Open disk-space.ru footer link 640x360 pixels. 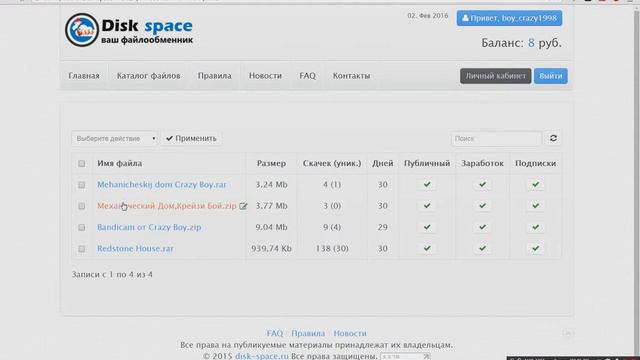tap(262, 356)
